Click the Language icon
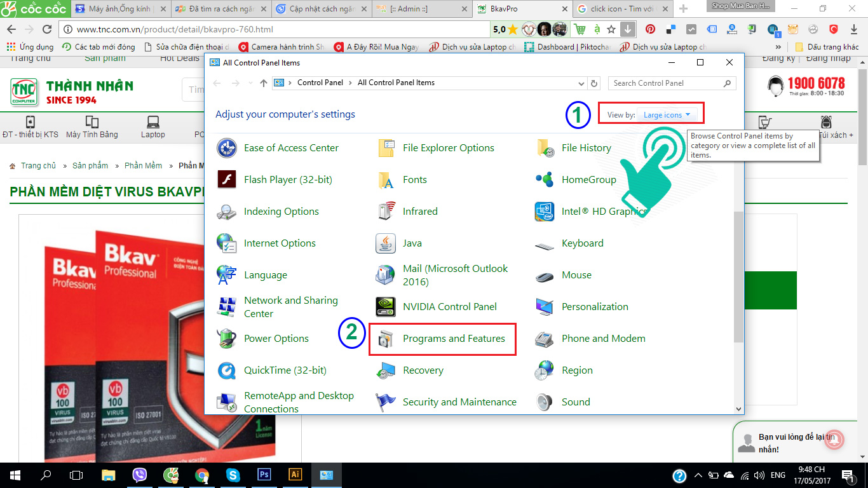The image size is (868, 488). (x=227, y=275)
